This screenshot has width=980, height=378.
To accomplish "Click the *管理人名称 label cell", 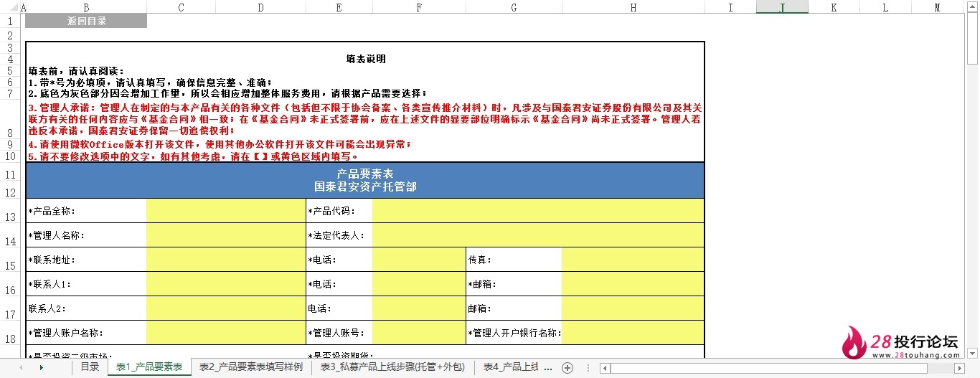I will [x=86, y=235].
